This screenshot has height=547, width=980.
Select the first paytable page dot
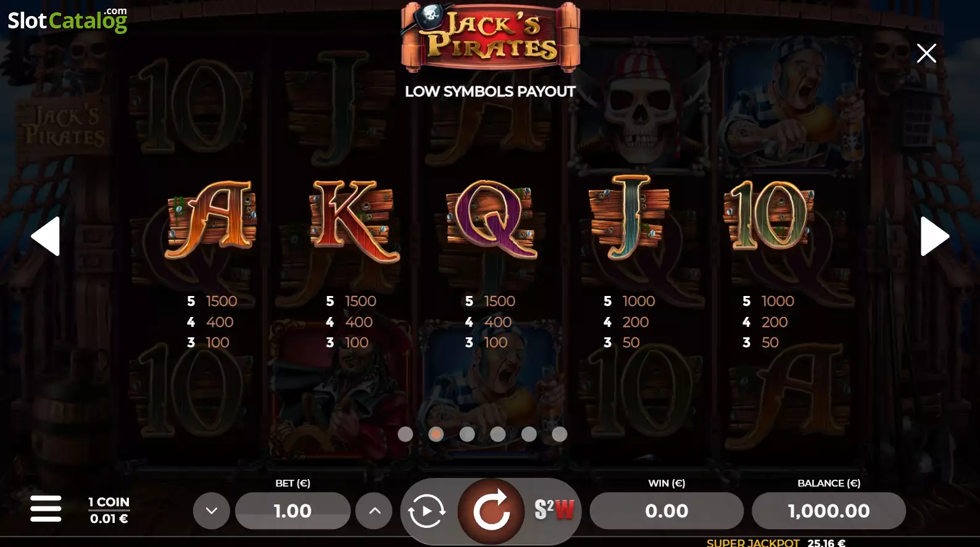[x=405, y=434]
